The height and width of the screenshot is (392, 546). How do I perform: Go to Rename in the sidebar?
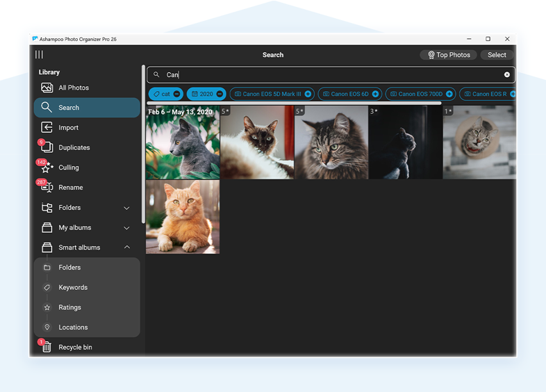tap(87, 187)
